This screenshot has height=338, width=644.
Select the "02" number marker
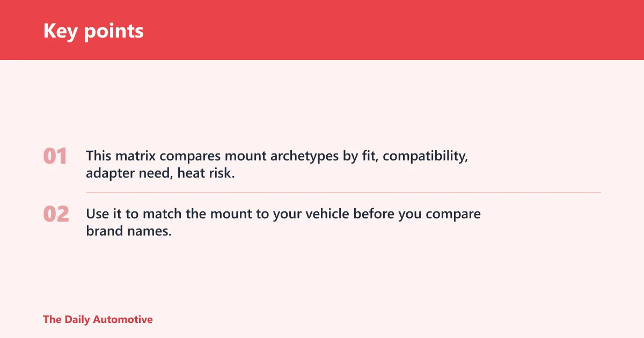(x=56, y=215)
